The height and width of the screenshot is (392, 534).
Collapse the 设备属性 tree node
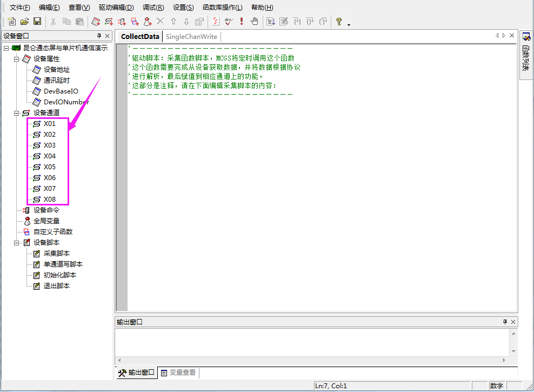[16, 59]
